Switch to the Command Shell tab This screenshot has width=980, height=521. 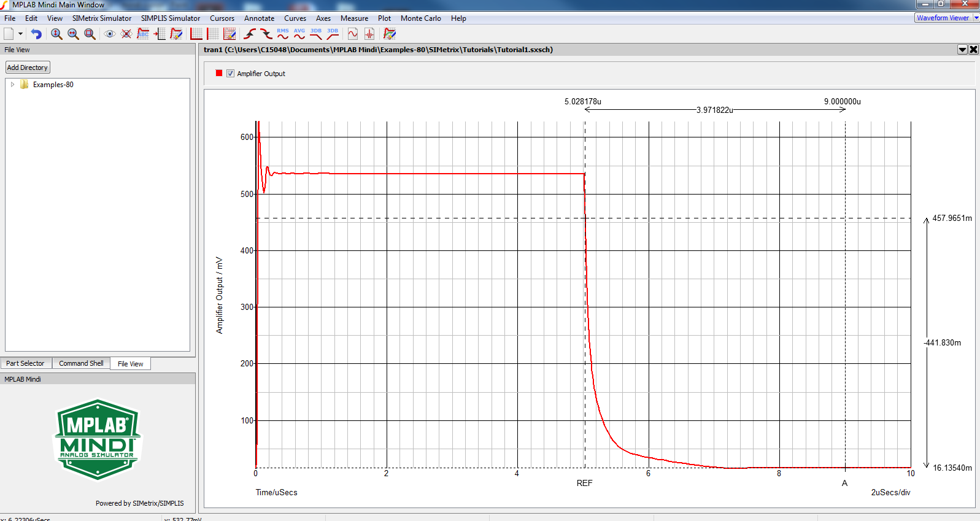click(x=81, y=363)
